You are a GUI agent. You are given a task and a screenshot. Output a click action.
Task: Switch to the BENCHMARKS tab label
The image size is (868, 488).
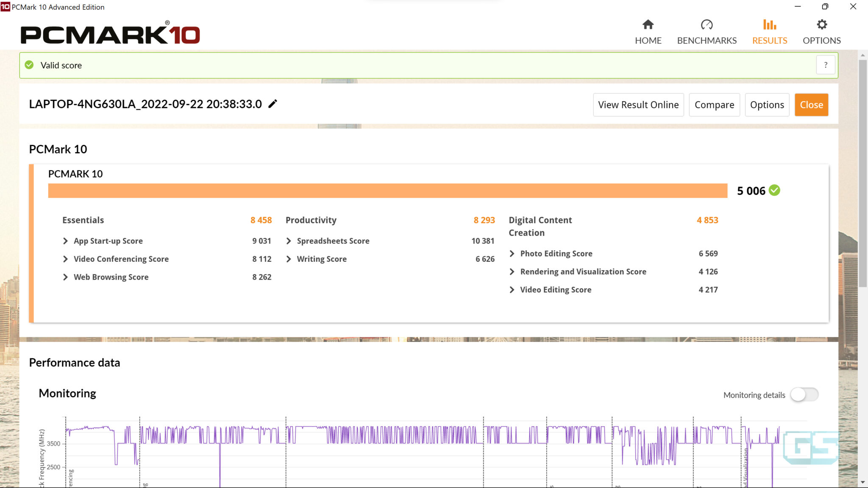[707, 41]
